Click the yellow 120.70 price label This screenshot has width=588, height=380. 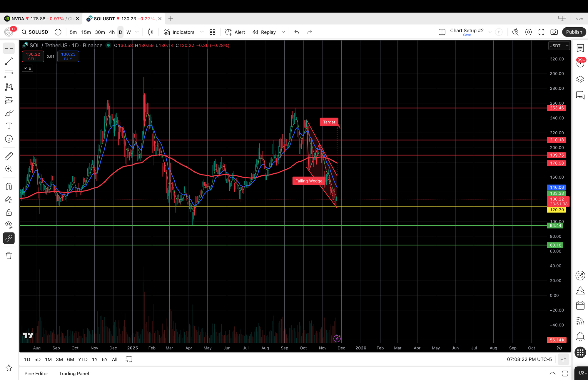click(557, 210)
